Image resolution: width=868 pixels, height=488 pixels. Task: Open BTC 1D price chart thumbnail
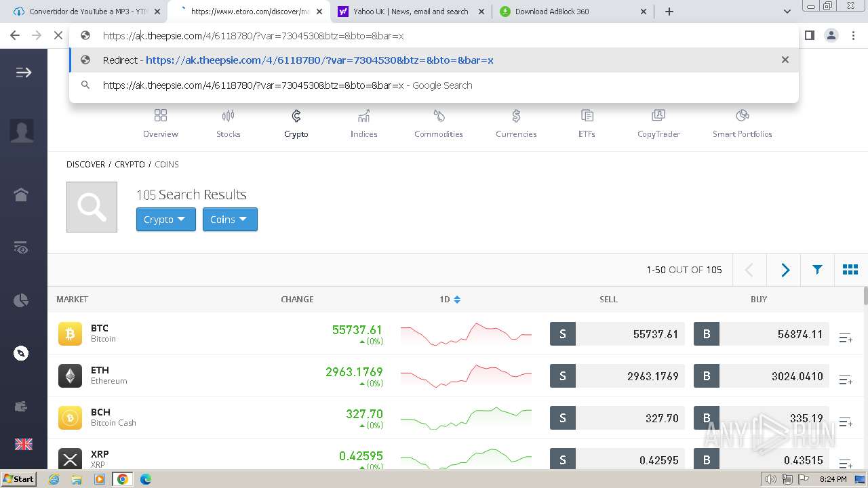pyautogui.click(x=466, y=333)
